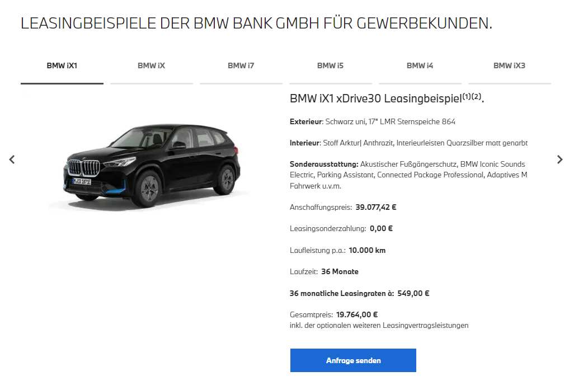Viewport: 588px width, 390px height.
Task: Open footnote (2) next to Leasingbeispiel
Action: point(476,96)
